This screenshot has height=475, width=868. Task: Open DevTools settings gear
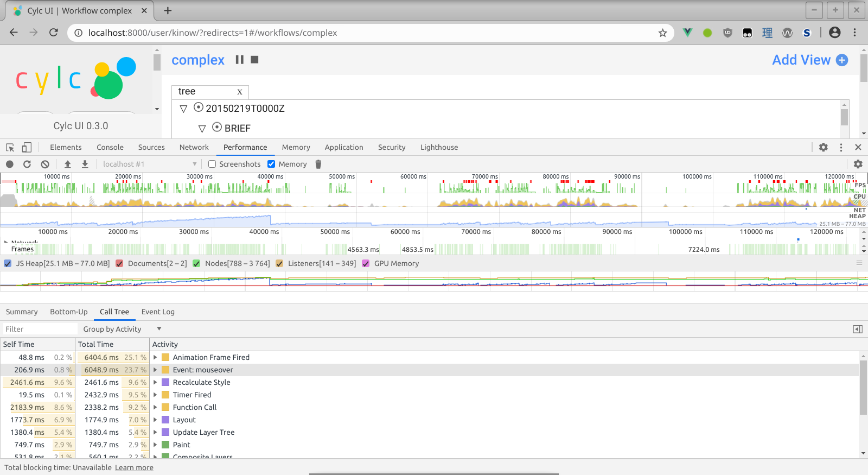[x=824, y=147]
